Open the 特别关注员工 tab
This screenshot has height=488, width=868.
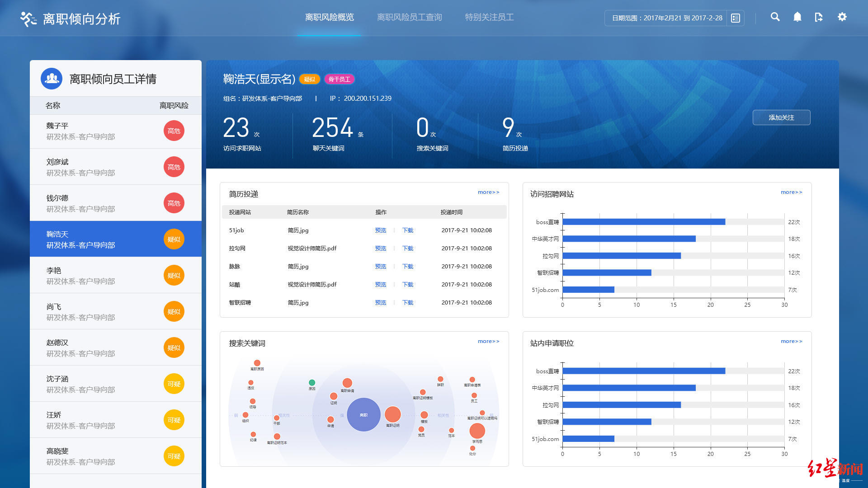tap(489, 17)
